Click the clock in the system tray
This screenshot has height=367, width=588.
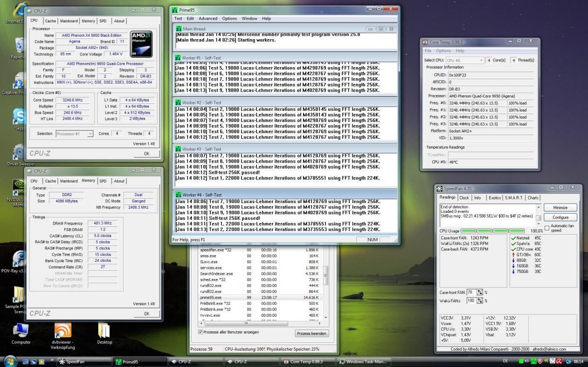pyautogui.click(x=578, y=361)
